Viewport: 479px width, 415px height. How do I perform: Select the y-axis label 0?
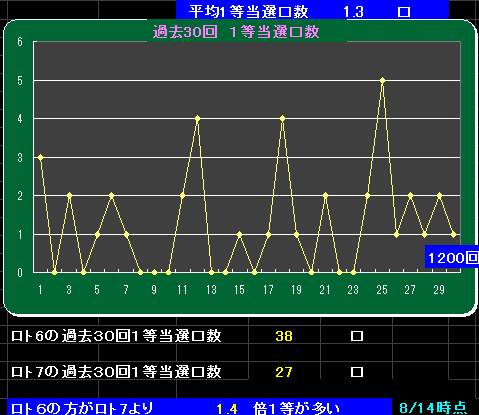20,273
